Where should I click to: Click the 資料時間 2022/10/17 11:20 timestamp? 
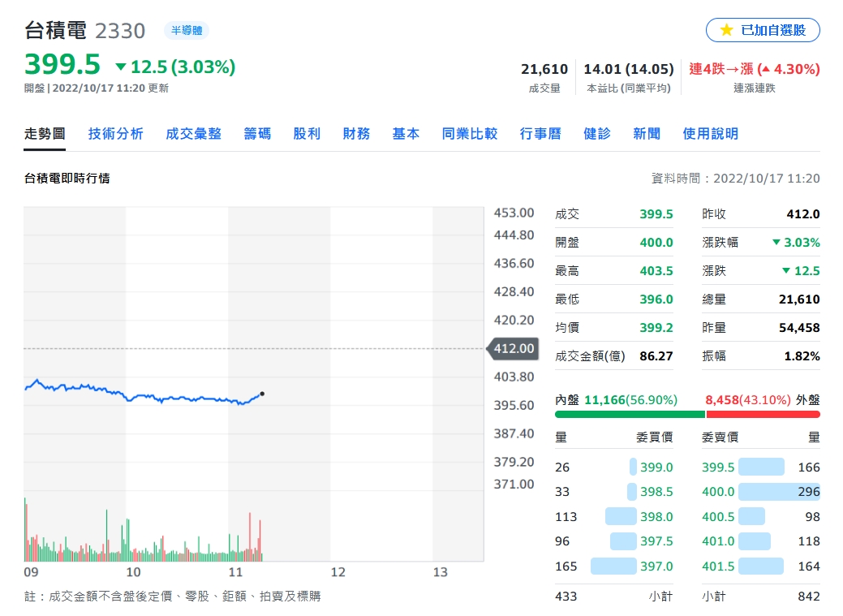(735, 179)
